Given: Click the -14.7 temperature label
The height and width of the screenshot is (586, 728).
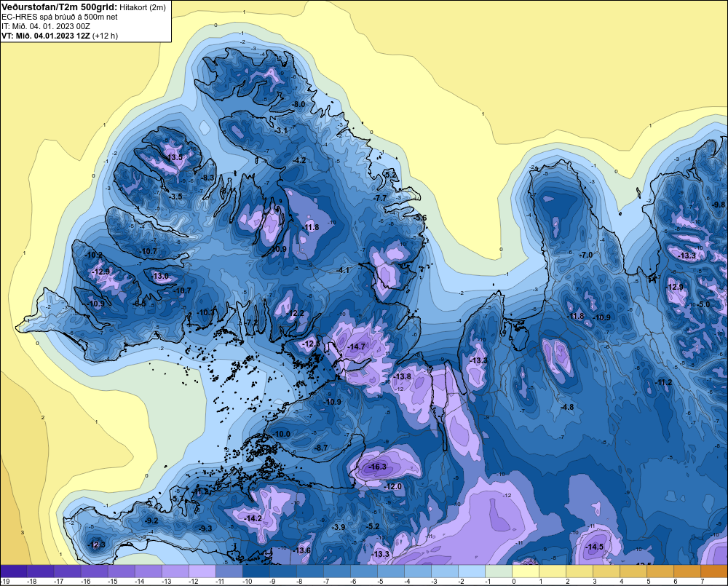Looking at the screenshot, I should pyautogui.click(x=357, y=347).
